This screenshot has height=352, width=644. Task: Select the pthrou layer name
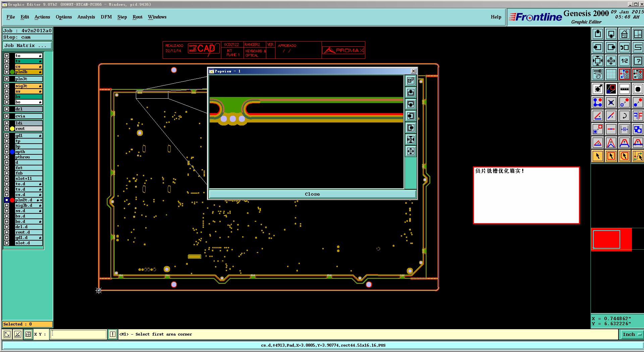[29, 157]
